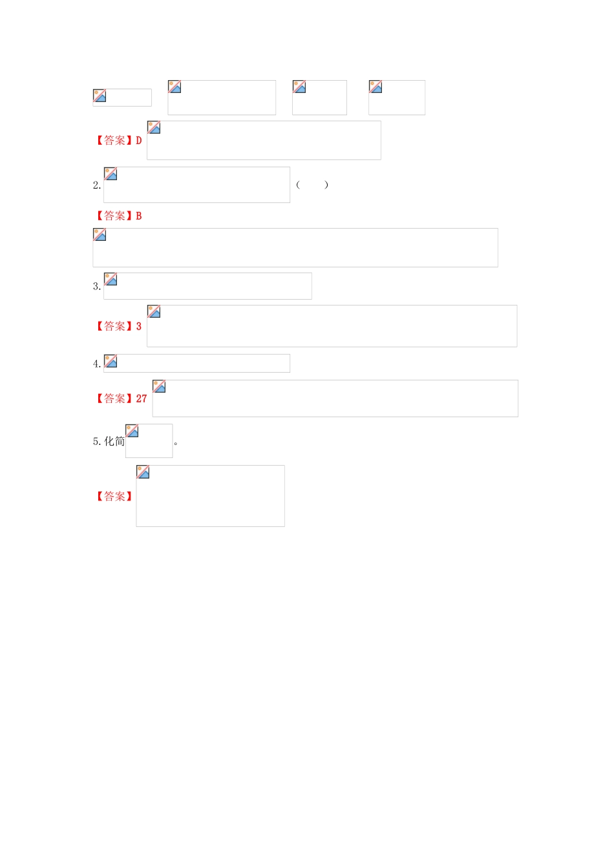This screenshot has height=868, width=614.
Task: Select the red 【答案】27 label
Action: click(x=121, y=398)
